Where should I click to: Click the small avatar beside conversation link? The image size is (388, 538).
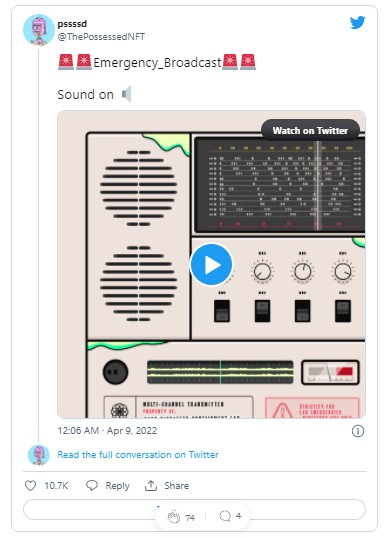39,455
